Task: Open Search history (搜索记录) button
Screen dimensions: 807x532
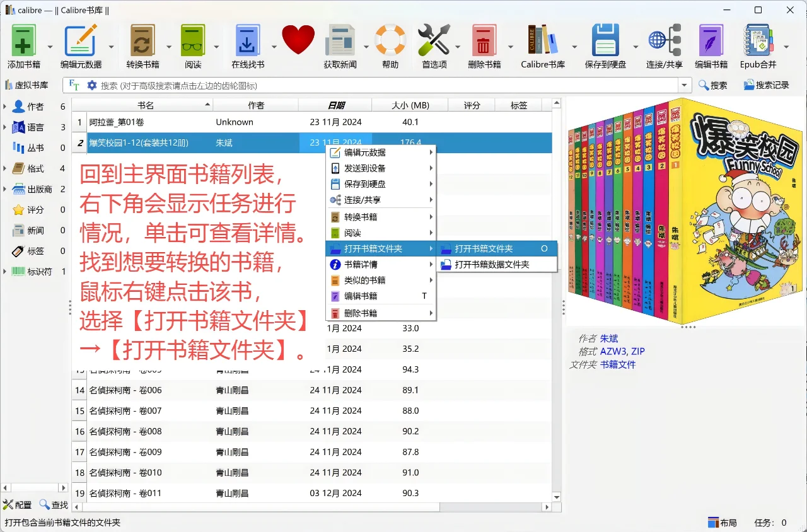Action: (766, 85)
